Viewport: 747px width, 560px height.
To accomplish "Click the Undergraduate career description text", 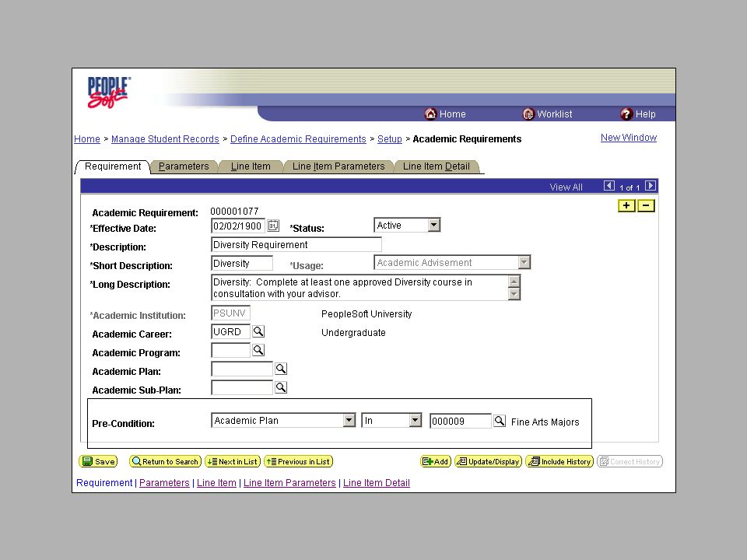I will pos(353,332).
